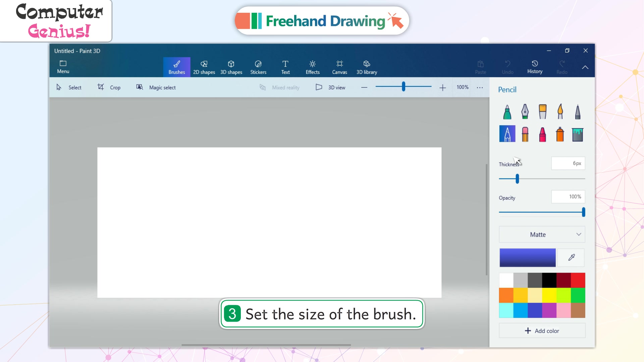Zoom out with the minus button
The image size is (644, 362).
coord(364,88)
